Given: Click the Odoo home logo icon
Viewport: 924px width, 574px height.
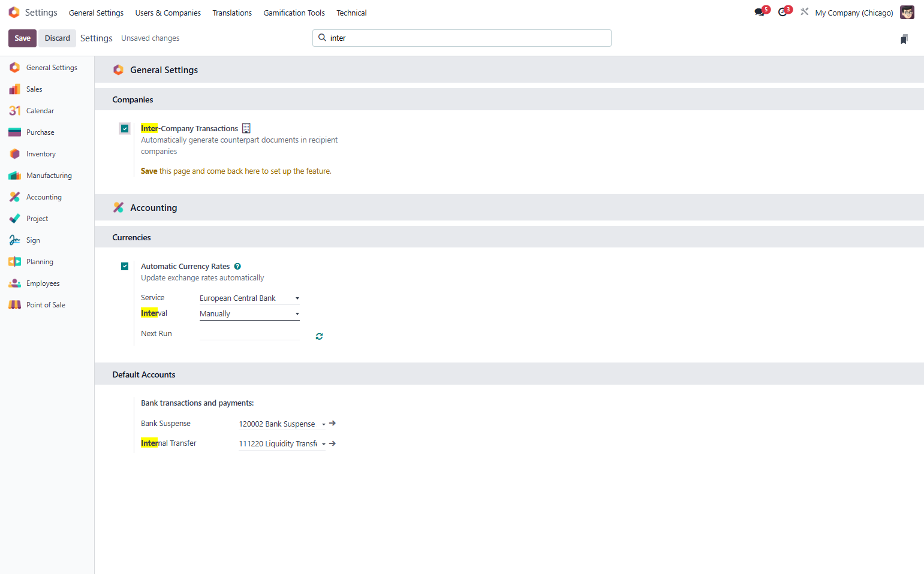Looking at the screenshot, I should point(14,13).
